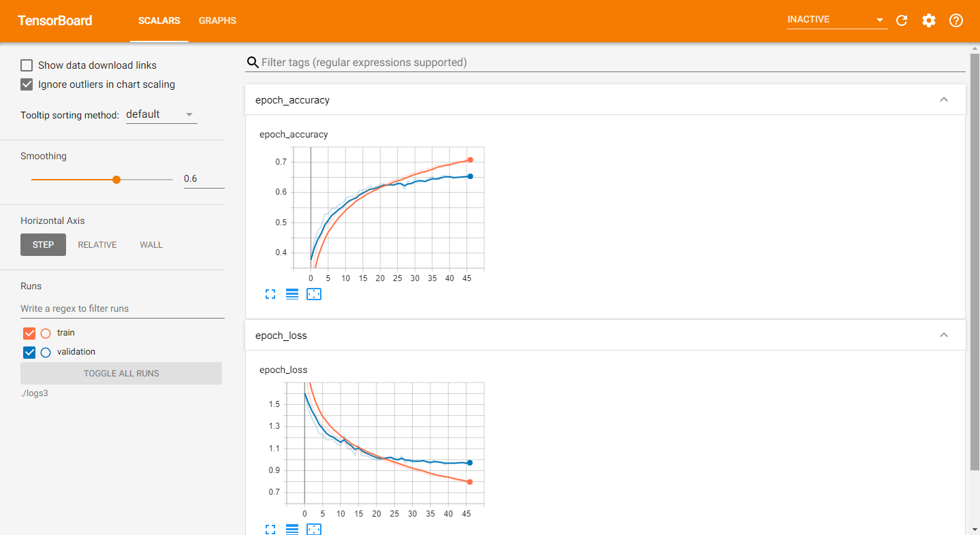Set horizontal axis to RELATIVE
The height and width of the screenshot is (535, 980).
click(97, 245)
